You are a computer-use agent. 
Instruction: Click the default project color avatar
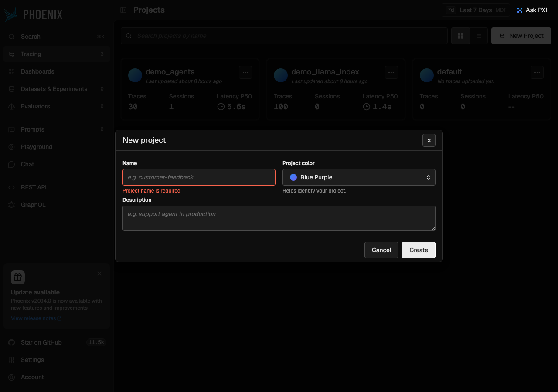[427, 75]
